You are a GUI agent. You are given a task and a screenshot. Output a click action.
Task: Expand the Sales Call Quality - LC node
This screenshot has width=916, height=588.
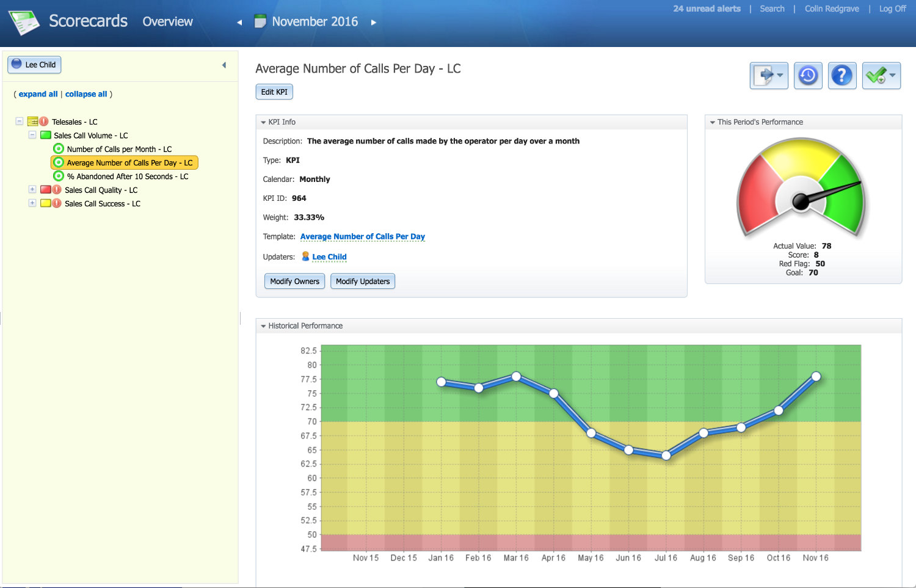coord(32,189)
